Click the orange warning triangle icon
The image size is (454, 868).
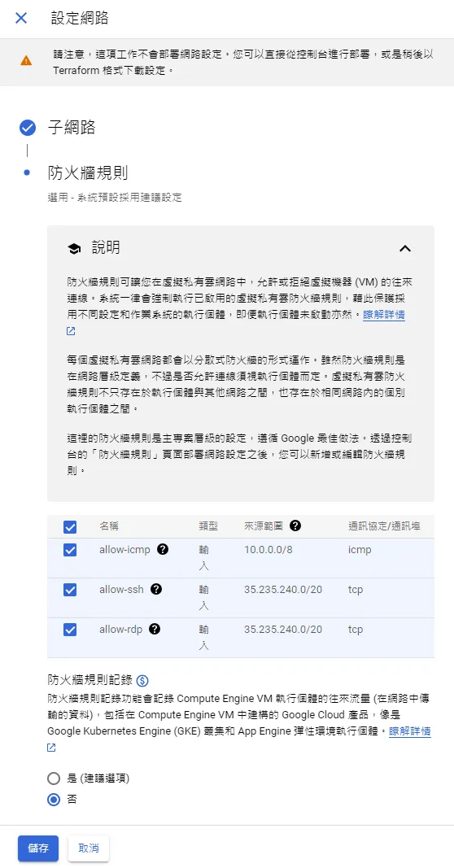coord(26,61)
